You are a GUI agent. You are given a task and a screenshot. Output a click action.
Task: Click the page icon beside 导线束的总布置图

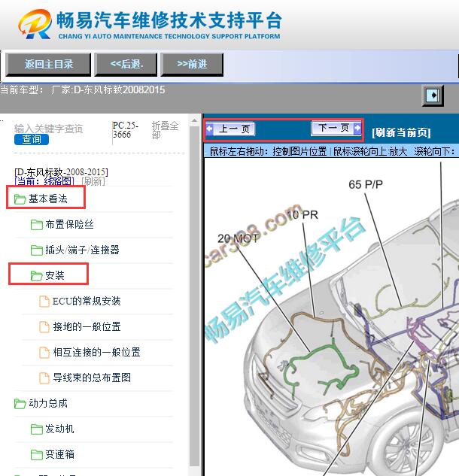tap(44, 378)
